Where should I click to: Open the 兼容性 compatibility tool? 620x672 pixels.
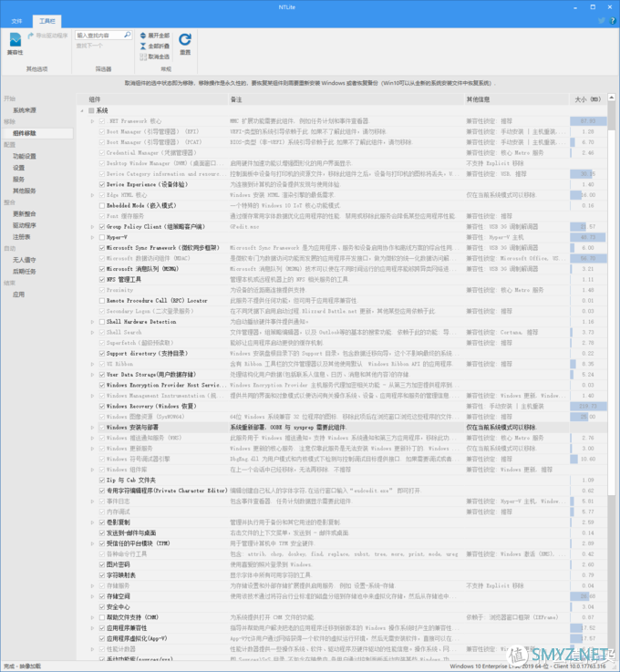click(x=15, y=44)
